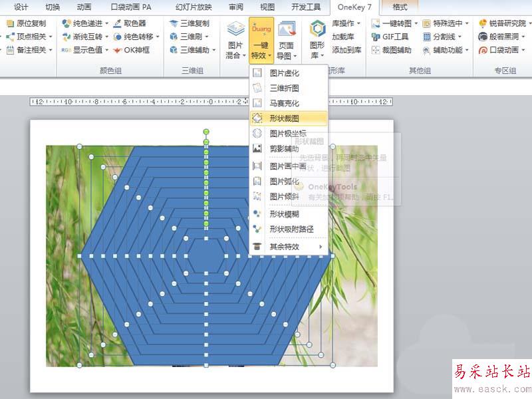Click the 备注相关 icon

[11, 50]
